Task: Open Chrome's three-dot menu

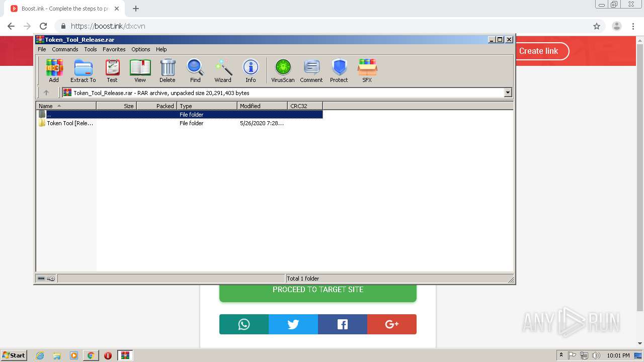Action: 633,26
